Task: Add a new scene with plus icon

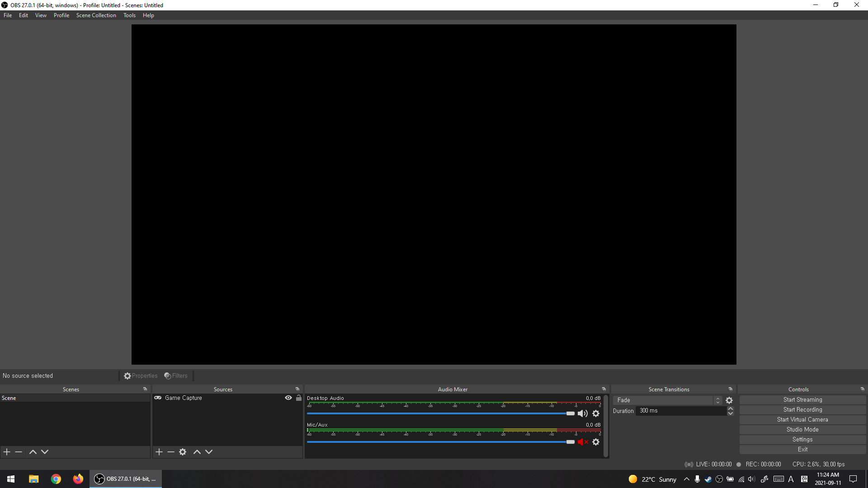Action: point(7,452)
